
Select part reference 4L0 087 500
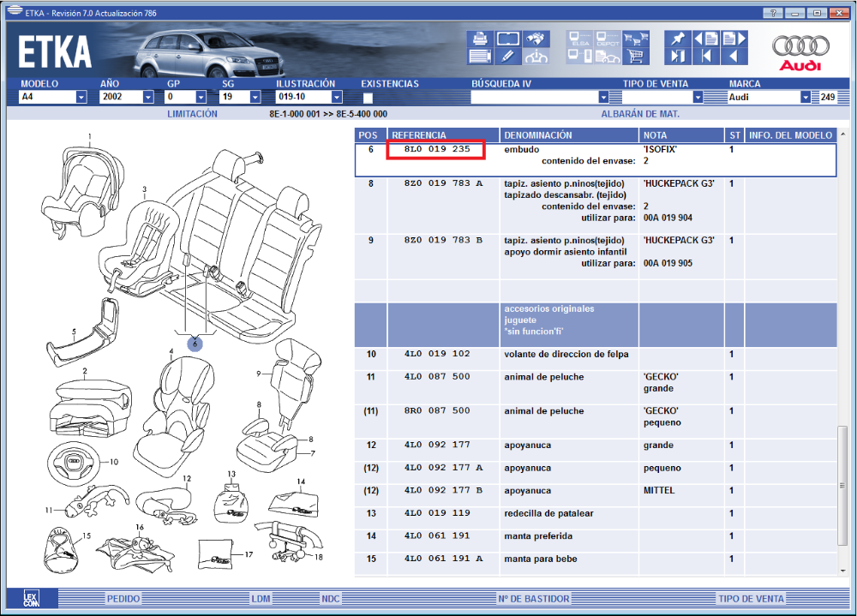tap(437, 377)
